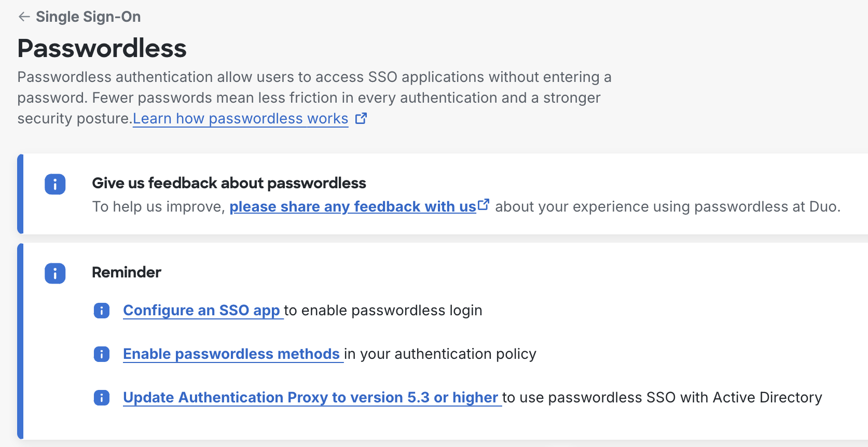Click info icon in the Reminder banner
This screenshot has height=447, width=868.
click(55, 273)
